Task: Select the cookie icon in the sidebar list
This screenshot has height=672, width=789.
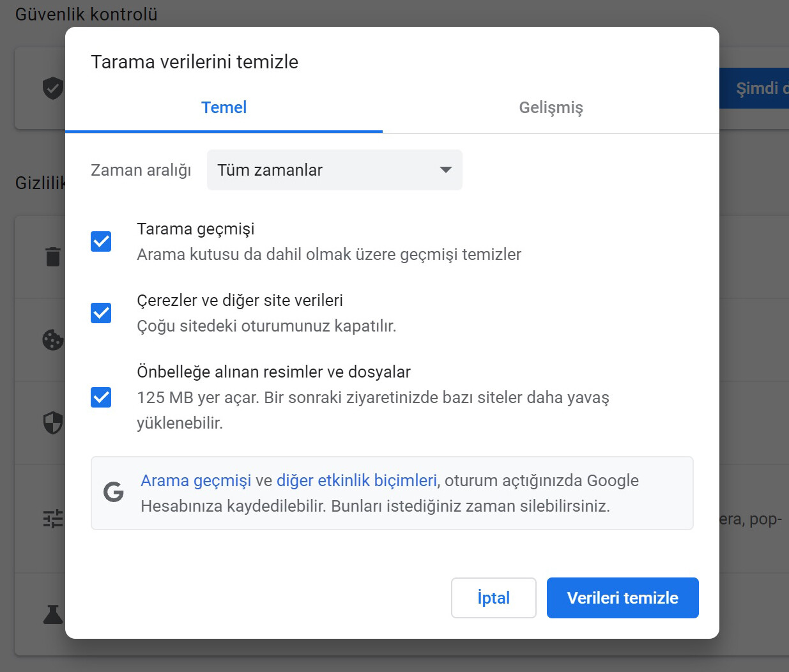Action: 52,340
